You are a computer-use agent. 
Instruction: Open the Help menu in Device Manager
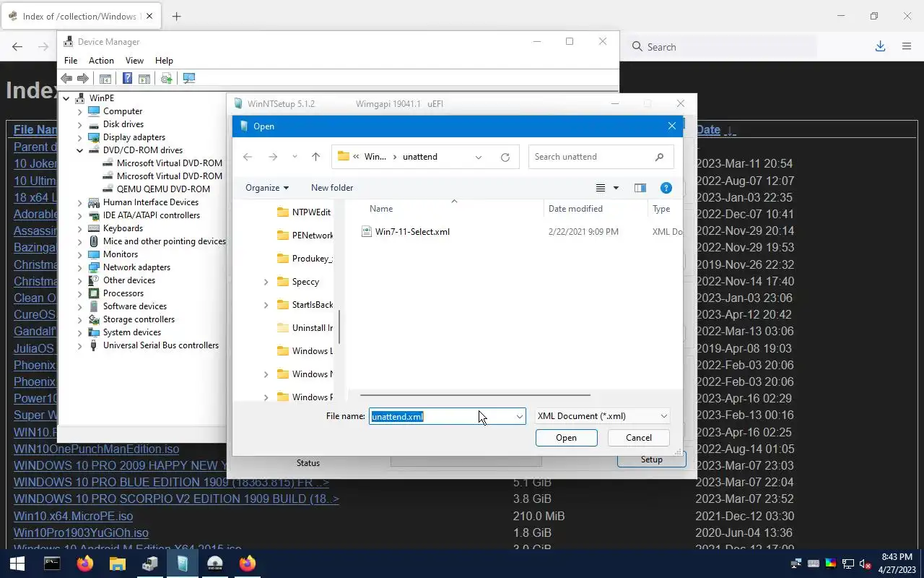[x=164, y=61]
